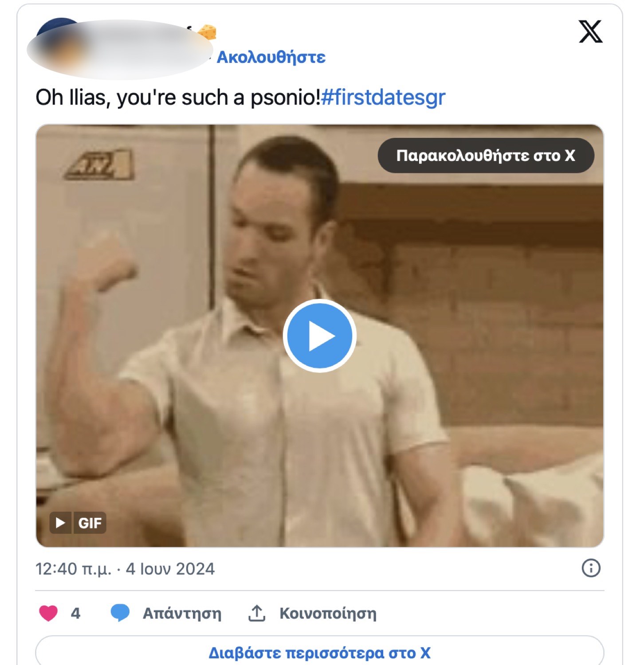Like the post with the heart icon
This screenshot has height=665, width=644.
pos(48,613)
